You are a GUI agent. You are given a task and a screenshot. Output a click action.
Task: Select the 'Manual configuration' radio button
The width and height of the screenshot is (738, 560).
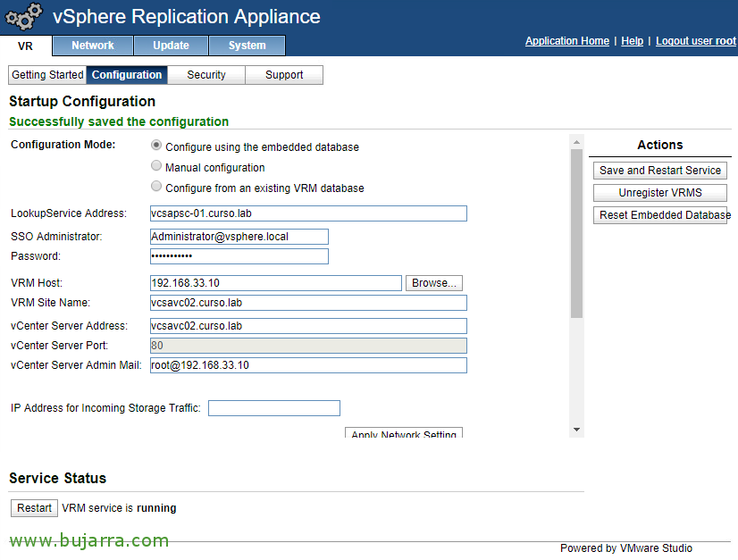pyautogui.click(x=155, y=165)
